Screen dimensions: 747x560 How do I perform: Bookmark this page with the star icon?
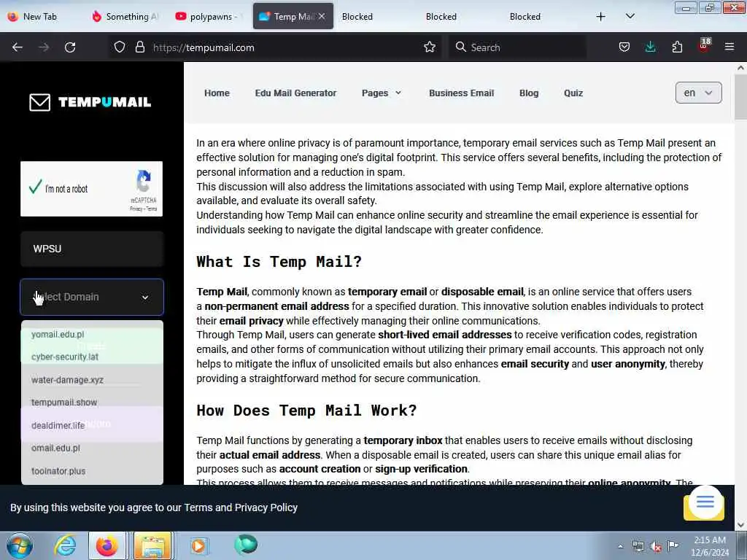pyautogui.click(x=429, y=47)
